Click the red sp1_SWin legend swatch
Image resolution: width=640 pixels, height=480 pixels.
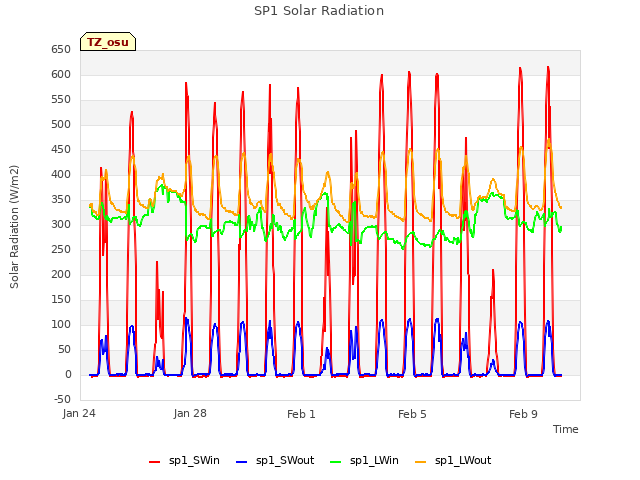coord(155,461)
